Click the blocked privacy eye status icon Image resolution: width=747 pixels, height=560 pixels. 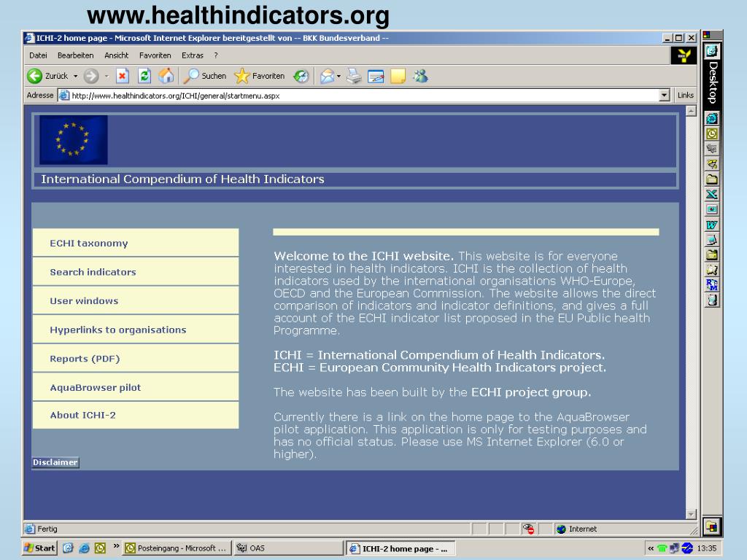pyautogui.click(x=528, y=529)
